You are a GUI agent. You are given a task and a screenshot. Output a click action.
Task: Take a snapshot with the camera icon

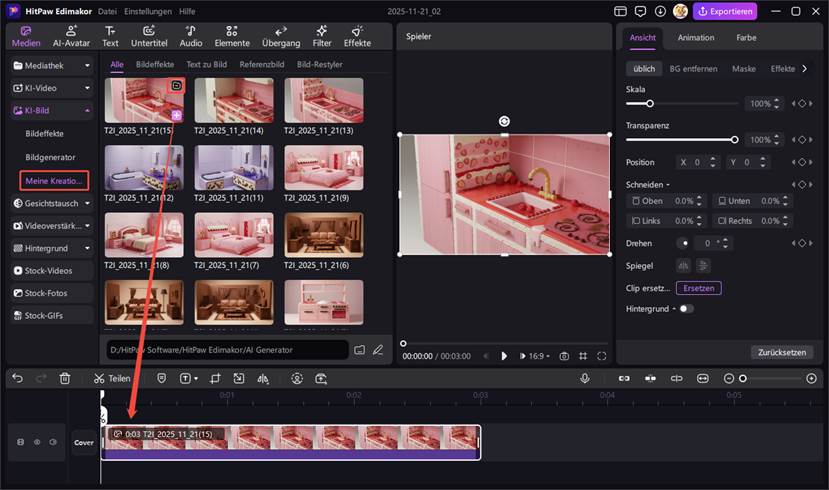564,356
